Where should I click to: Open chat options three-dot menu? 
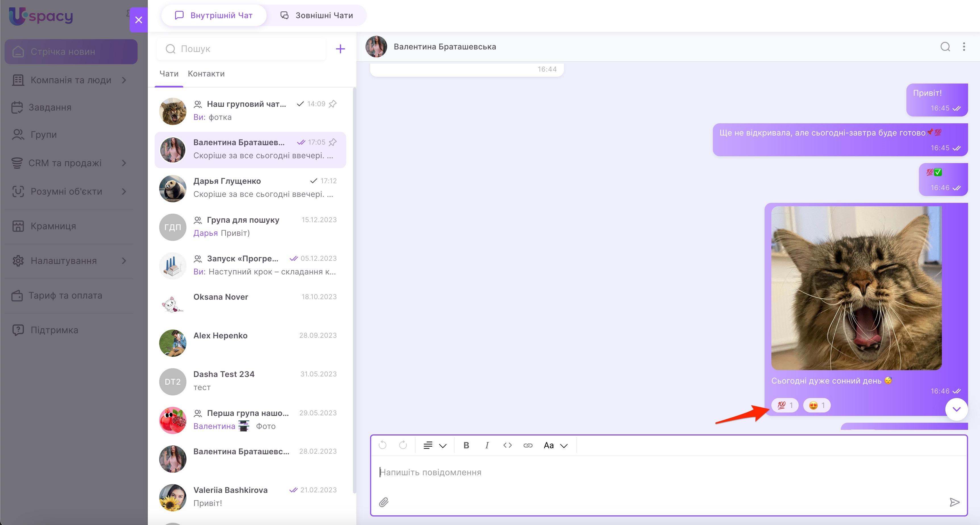[x=964, y=47]
